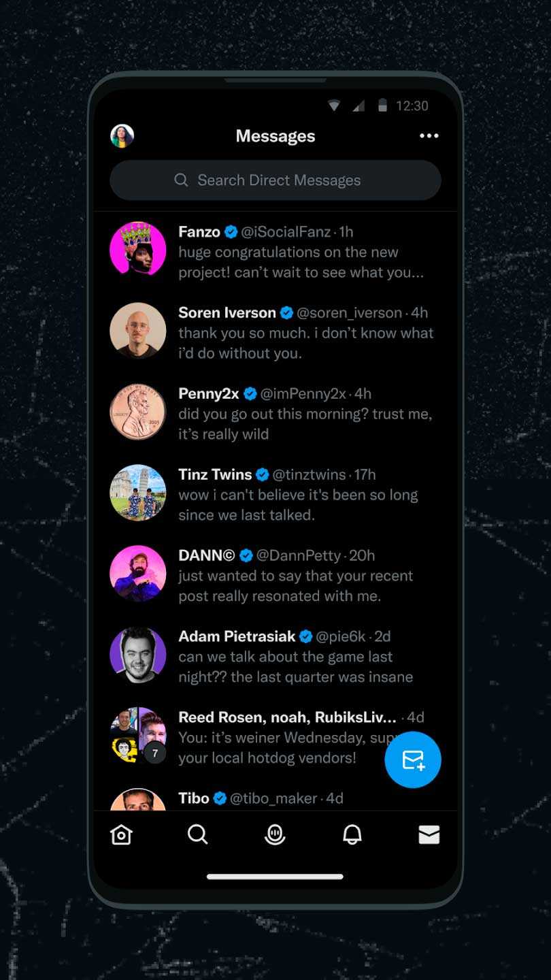
Task: Tap Adam Pietrasiak's avatar
Action: tap(138, 655)
